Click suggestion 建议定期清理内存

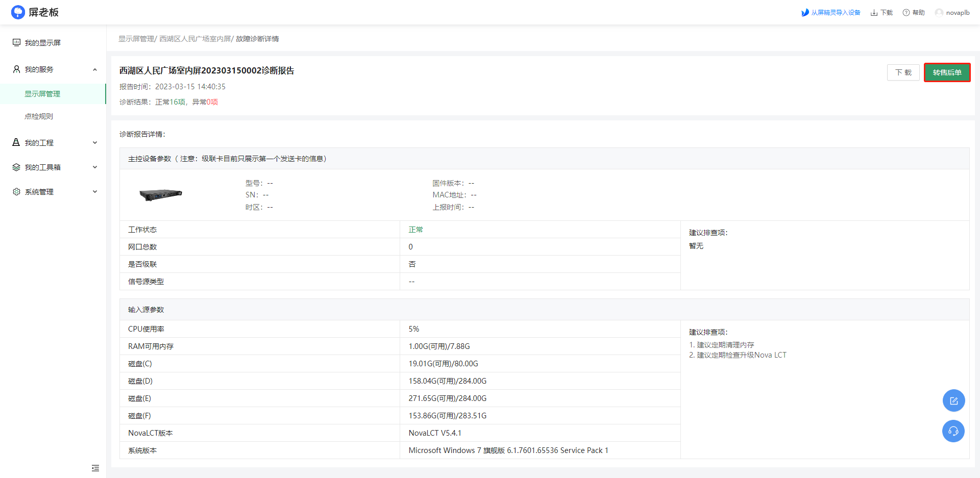coord(725,345)
